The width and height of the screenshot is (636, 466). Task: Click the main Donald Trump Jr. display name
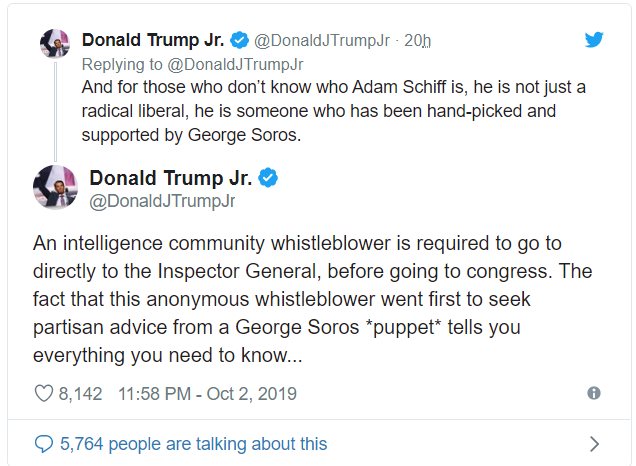click(170, 178)
